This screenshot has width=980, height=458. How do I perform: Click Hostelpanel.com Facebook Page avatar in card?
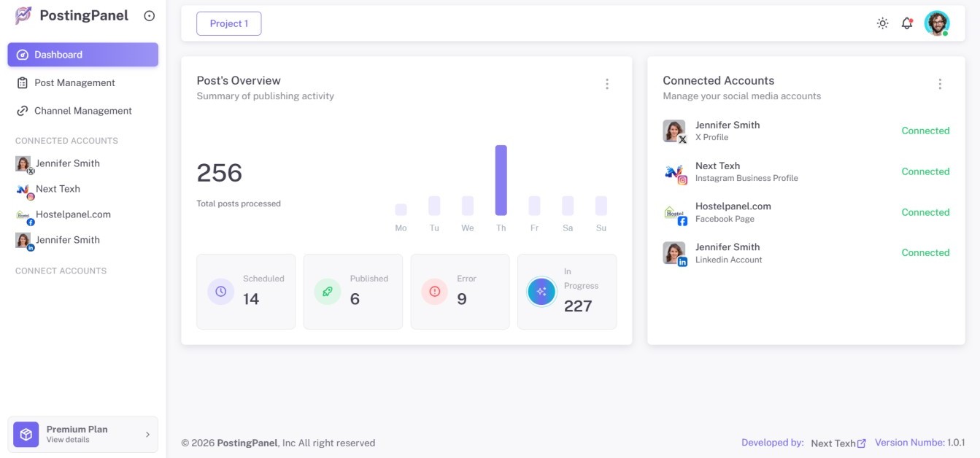(x=674, y=213)
